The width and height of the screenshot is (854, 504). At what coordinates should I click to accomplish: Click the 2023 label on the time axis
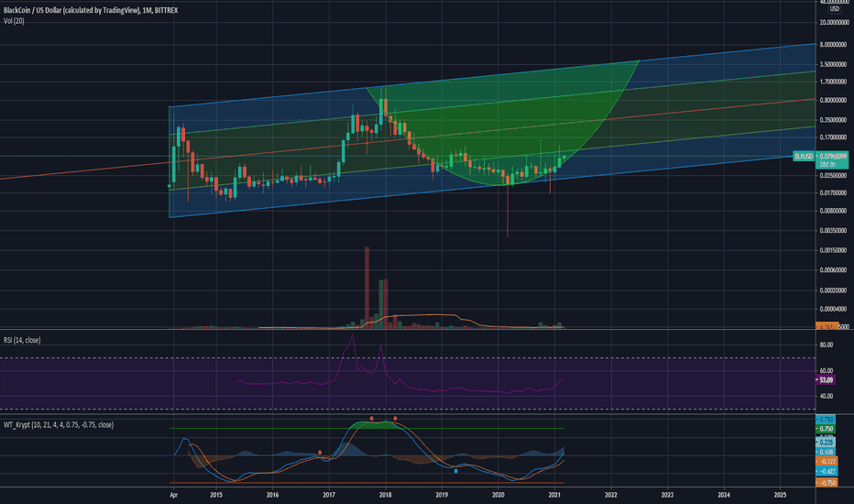point(667,495)
